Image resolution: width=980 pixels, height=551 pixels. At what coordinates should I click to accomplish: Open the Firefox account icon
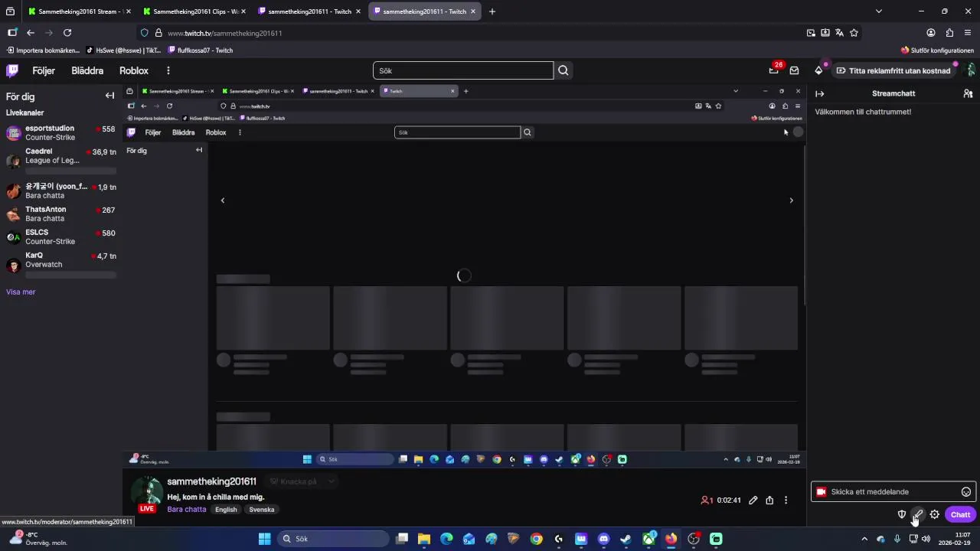tap(931, 33)
